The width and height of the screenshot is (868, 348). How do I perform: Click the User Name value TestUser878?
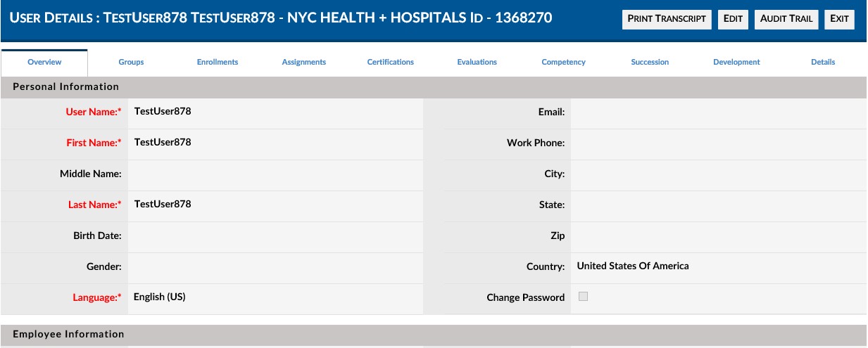(x=163, y=111)
